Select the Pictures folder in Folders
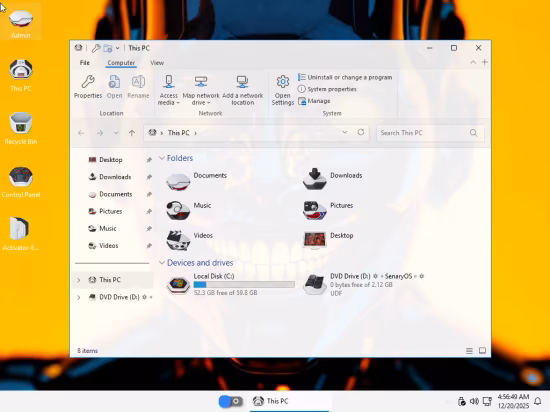The width and height of the screenshot is (550, 412). pos(328,210)
